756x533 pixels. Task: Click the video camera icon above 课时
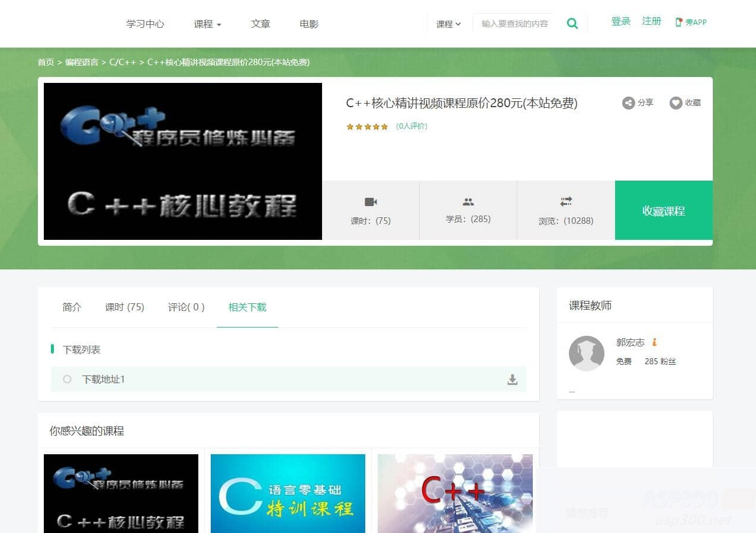point(371,201)
